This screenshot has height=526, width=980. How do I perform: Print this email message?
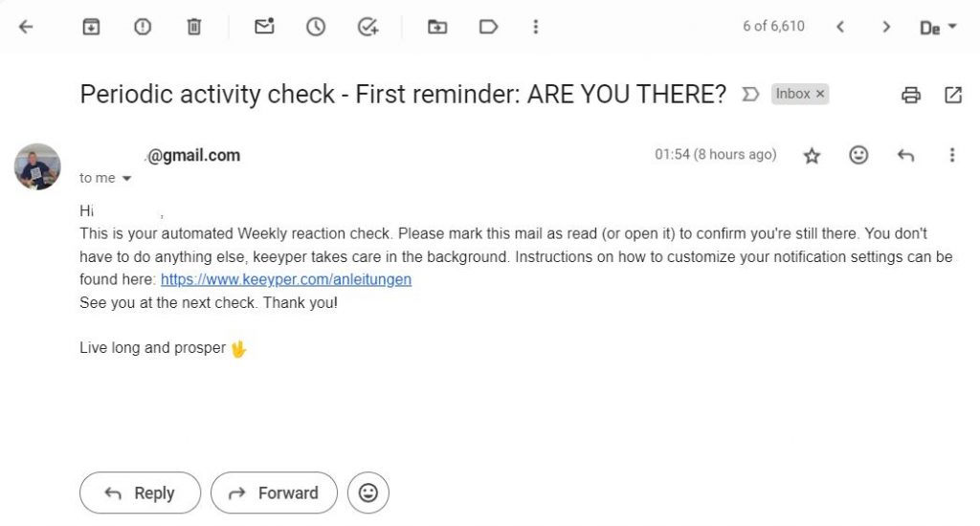click(x=911, y=95)
